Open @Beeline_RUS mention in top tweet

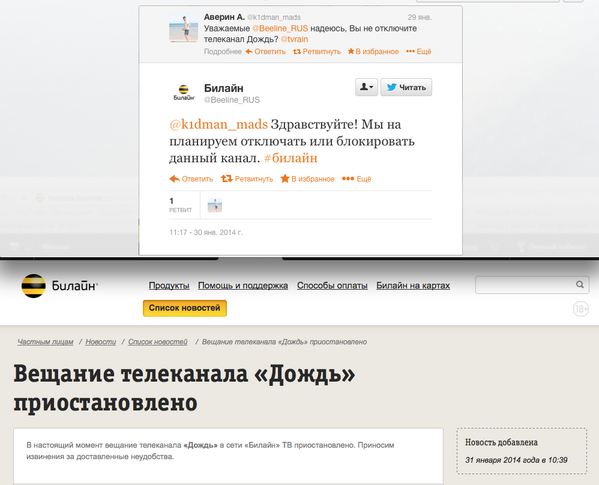pos(280,29)
